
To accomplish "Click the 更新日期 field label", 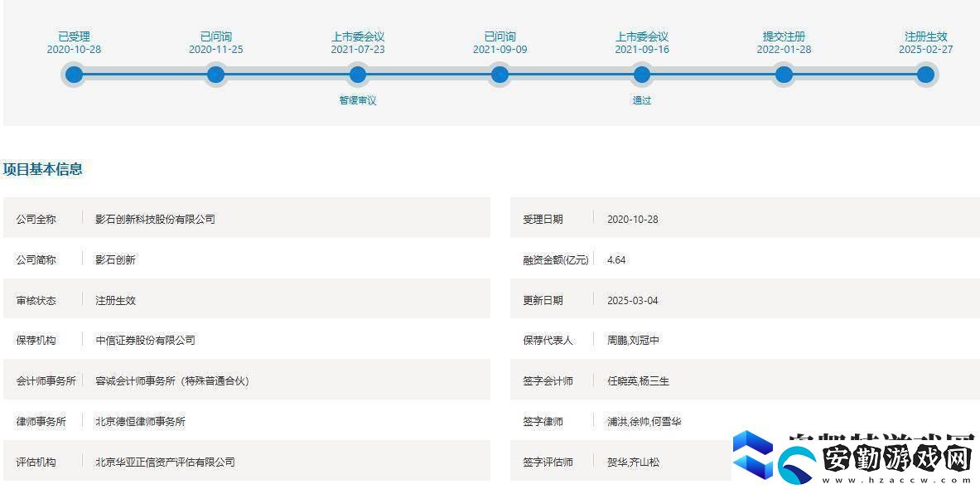I will [543, 300].
